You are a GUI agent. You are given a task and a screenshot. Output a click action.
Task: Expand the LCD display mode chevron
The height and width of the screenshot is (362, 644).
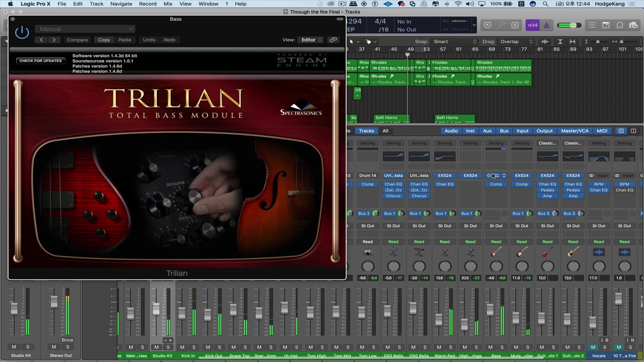(474, 25)
